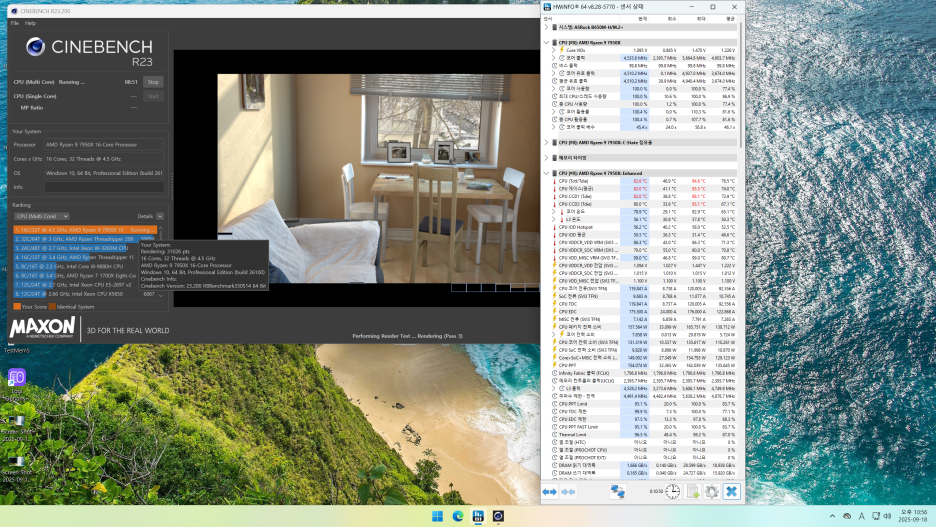Click HWiNFO blue left-right expand arrows button

coord(549,492)
